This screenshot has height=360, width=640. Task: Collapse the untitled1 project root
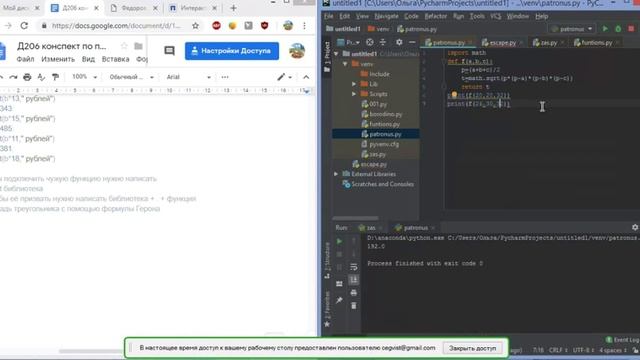(x=336, y=54)
